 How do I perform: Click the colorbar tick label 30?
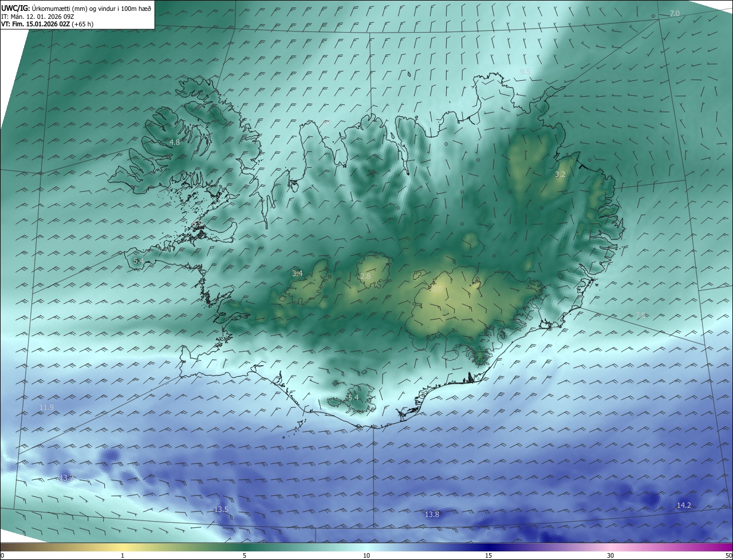[610, 555]
